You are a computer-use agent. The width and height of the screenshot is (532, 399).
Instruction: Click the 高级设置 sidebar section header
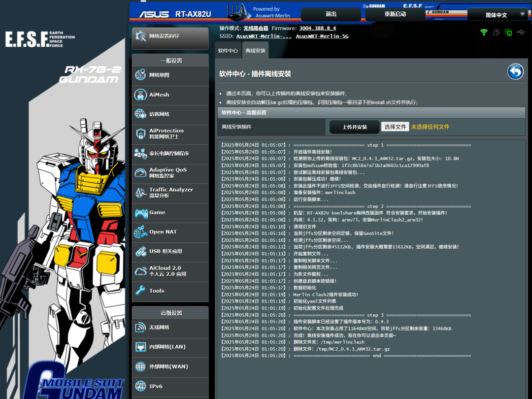point(170,313)
